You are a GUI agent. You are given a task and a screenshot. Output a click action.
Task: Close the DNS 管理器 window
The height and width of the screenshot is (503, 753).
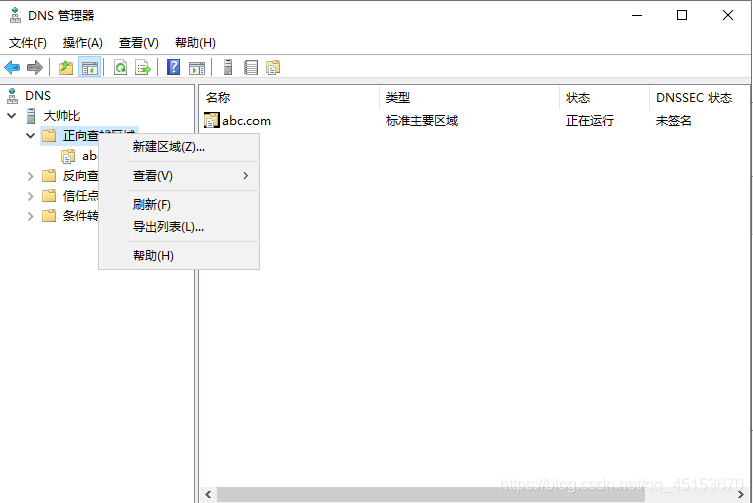[x=728, y=15]
